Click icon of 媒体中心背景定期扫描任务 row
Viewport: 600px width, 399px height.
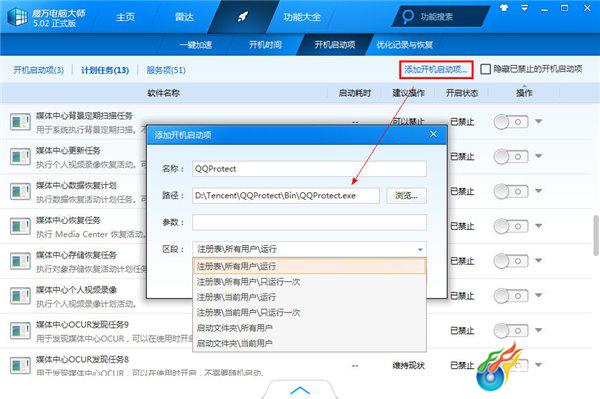pos(20,122)
